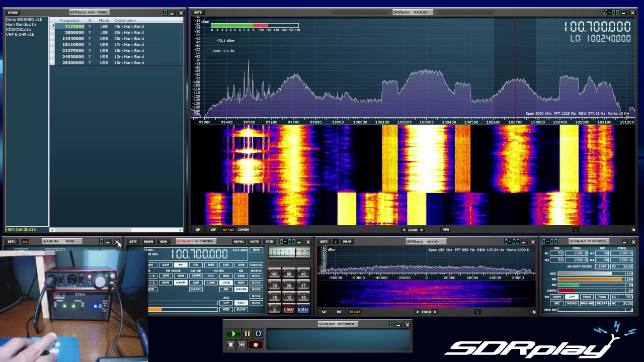Select the WFM FM mode

(x=166, y=283)
